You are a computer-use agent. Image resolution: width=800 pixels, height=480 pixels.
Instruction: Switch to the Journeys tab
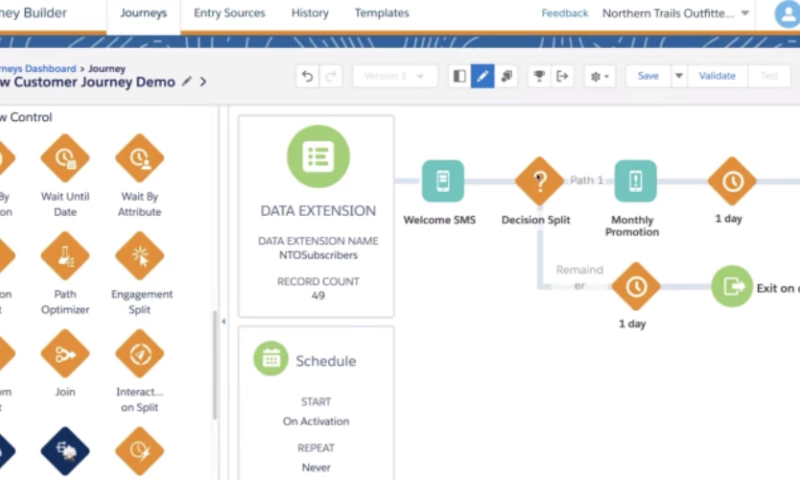[x=143, y=13]
